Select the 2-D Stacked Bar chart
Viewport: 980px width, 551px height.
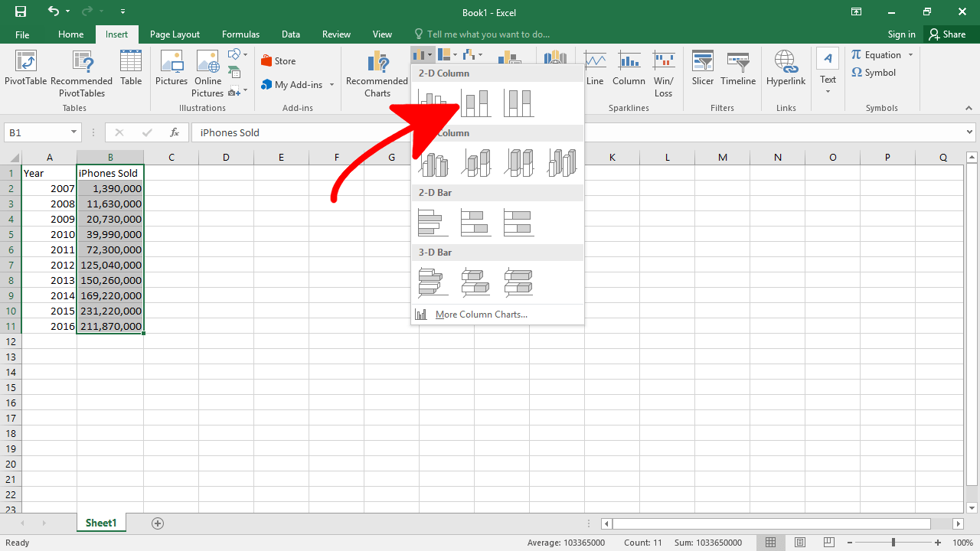coord(476,223)
